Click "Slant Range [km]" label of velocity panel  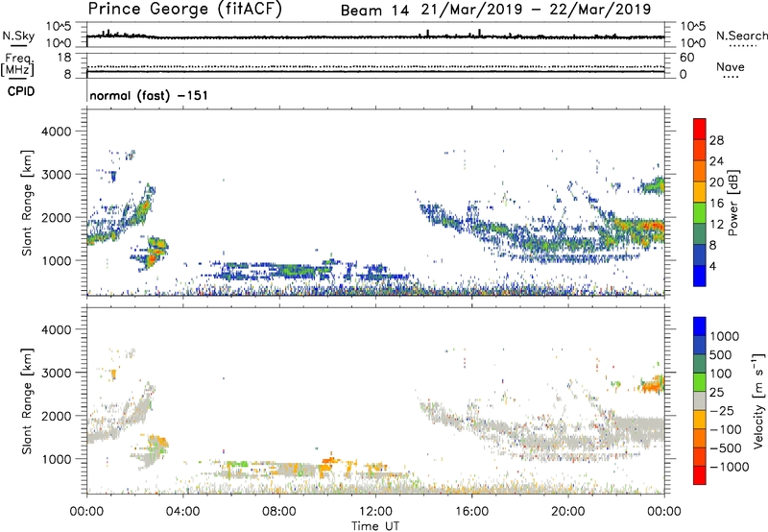27,400
